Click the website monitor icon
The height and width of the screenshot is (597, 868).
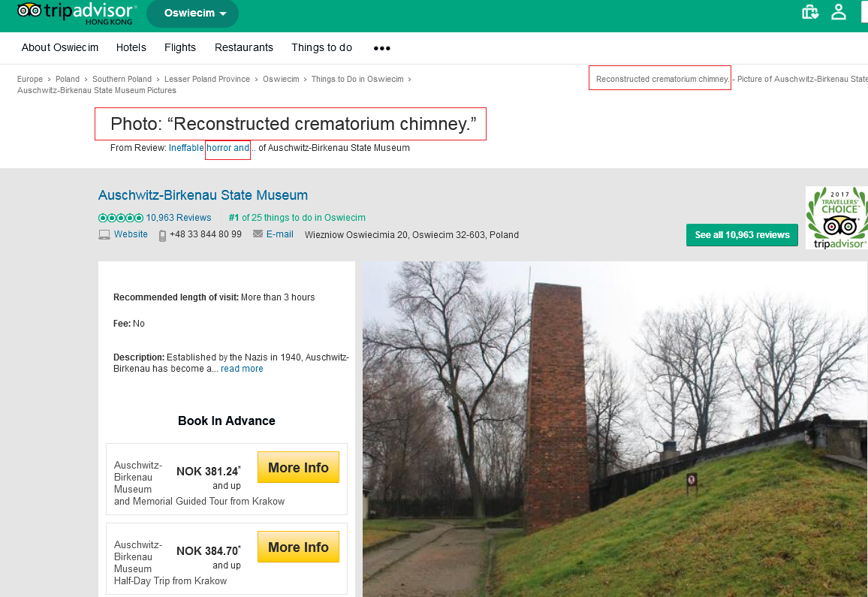tap(104, 235)
